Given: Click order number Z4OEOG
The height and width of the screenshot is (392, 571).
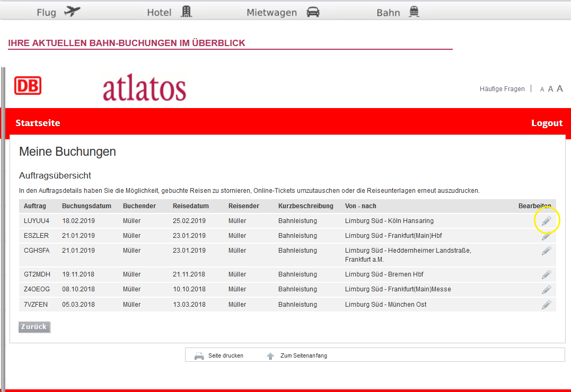Looking at the screenshot, I should pyautogui.click(x=37, y=289).
